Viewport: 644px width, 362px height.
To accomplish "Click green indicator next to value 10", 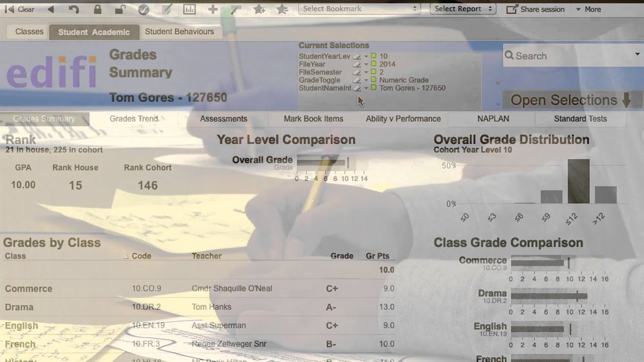I will coord(373,56).
